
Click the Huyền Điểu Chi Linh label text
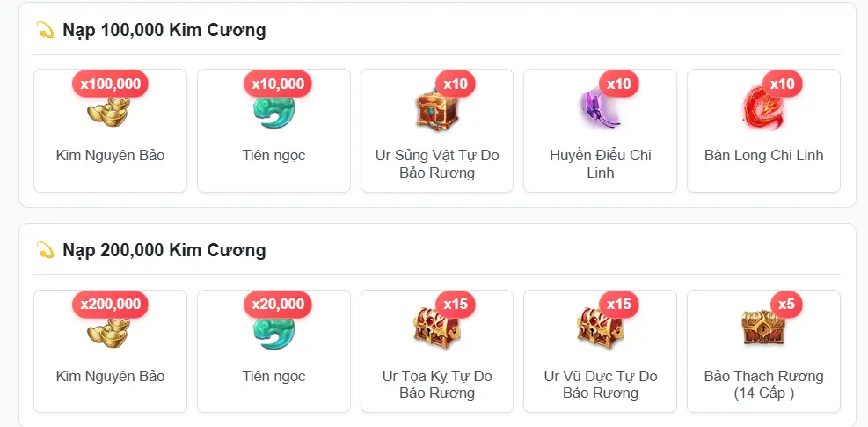tap(600, 164)
